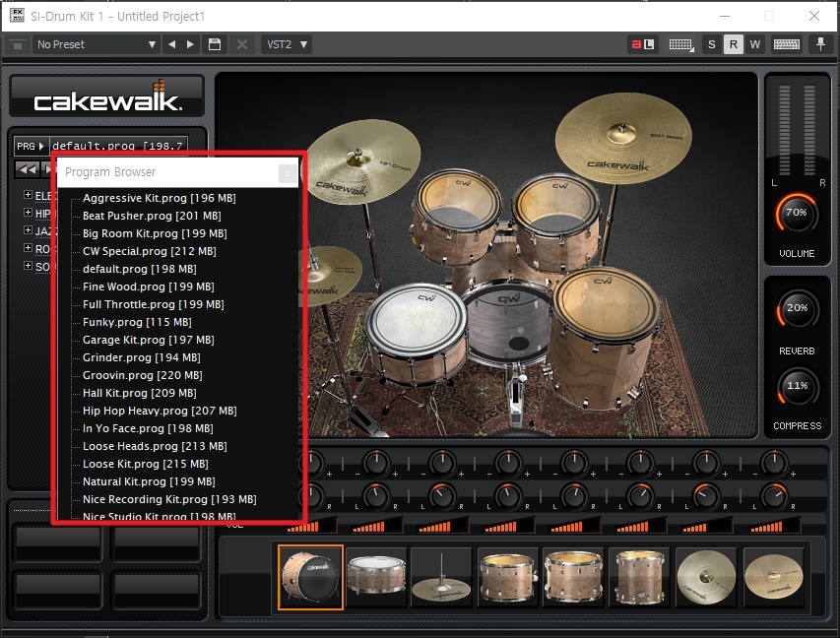The height and width of the screenshot is (638, 840).
Task: Go to next preset arrow
Action: (190, 44)
